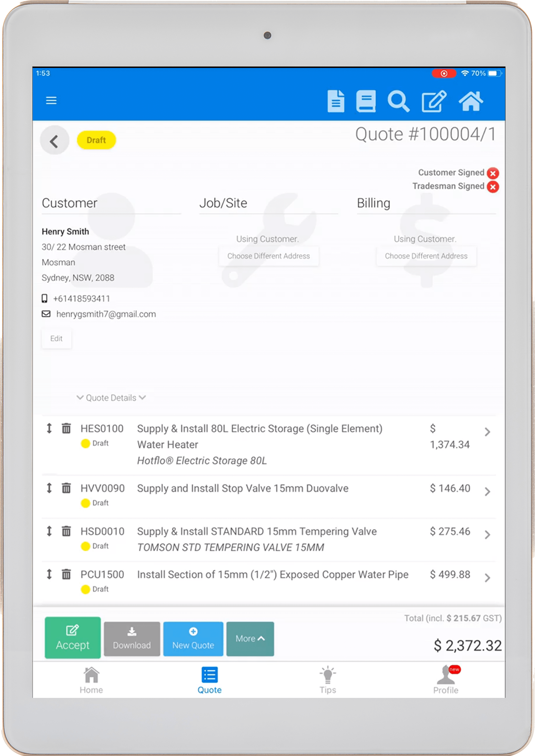Toggle Customer Signed status indicator
535x756 pixels.
coord(493,173)
